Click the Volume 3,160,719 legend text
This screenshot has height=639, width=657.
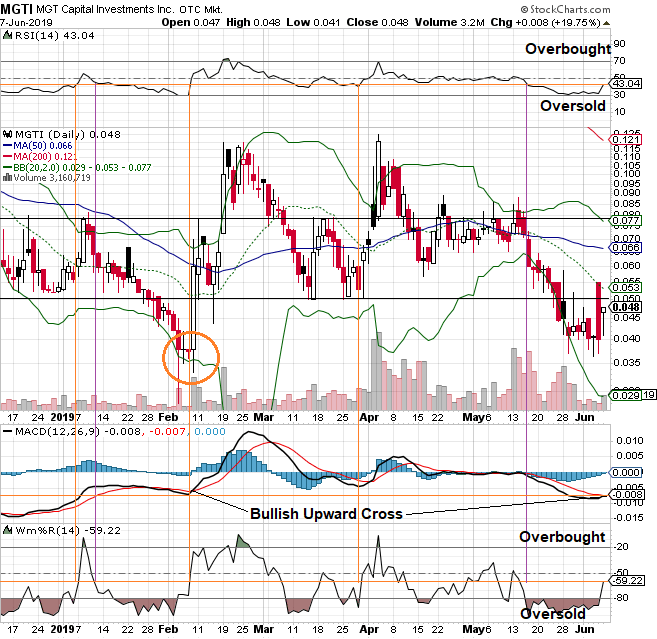point(52,178)
